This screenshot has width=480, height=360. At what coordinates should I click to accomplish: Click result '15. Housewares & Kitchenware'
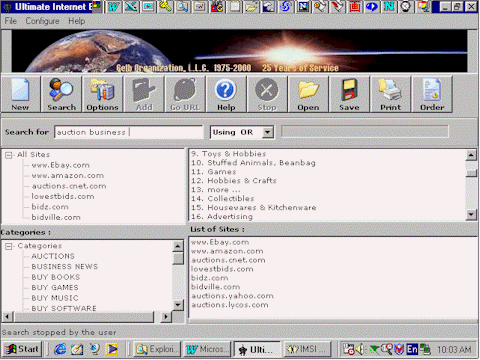[254, 208]
